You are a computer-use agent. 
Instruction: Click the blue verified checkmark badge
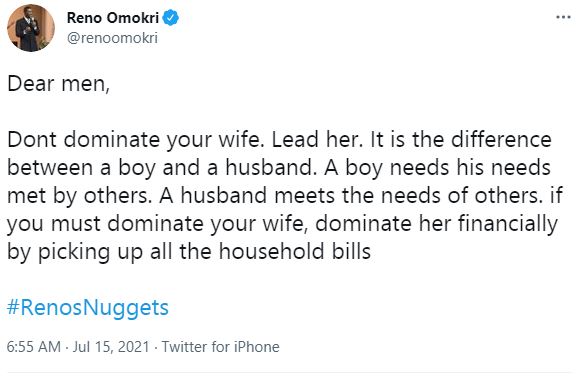click(171, 17)
